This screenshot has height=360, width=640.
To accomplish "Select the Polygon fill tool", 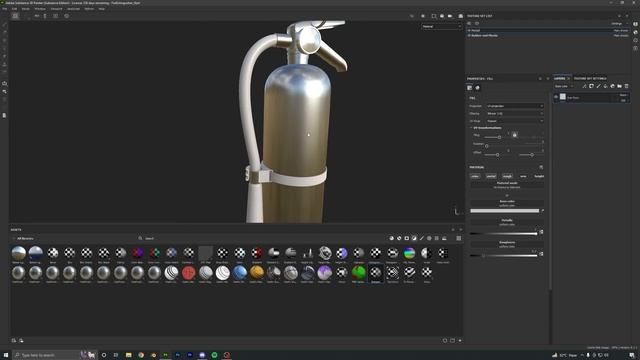I will point(4,48).
